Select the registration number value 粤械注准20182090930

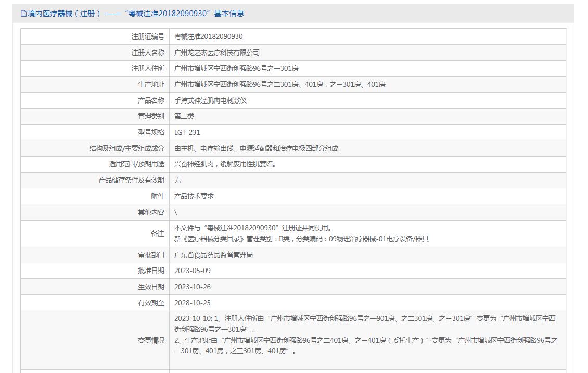point(208,37)
